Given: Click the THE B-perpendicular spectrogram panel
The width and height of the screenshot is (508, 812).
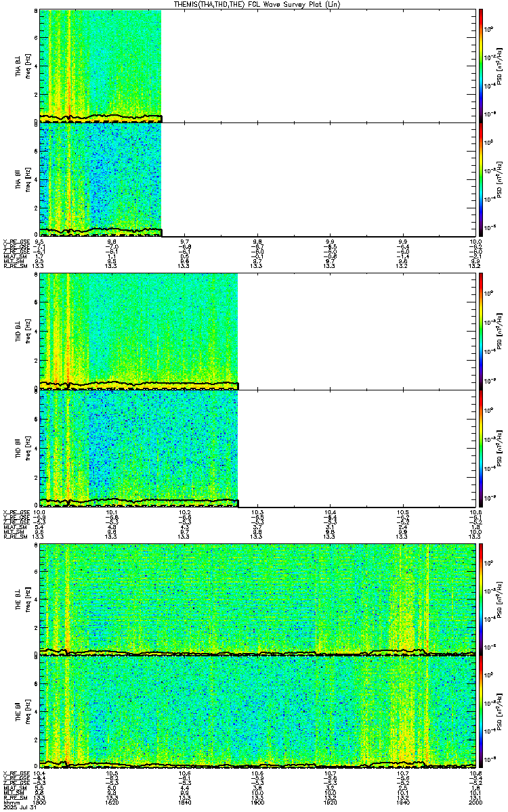Looking at the screenshot, I should click(x=257, y=599).
